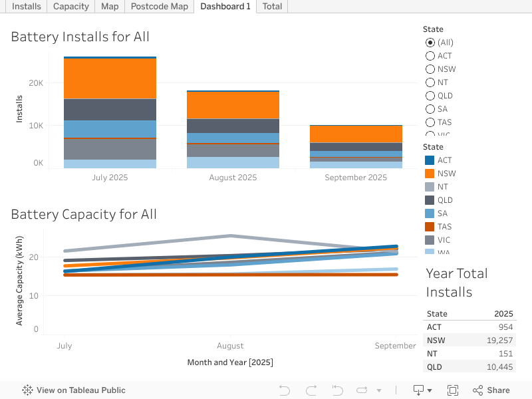The width and height of the screenshot is (532, 399).
Task: Expand the refresh options dropdown arrow
Action: point(379,391)
